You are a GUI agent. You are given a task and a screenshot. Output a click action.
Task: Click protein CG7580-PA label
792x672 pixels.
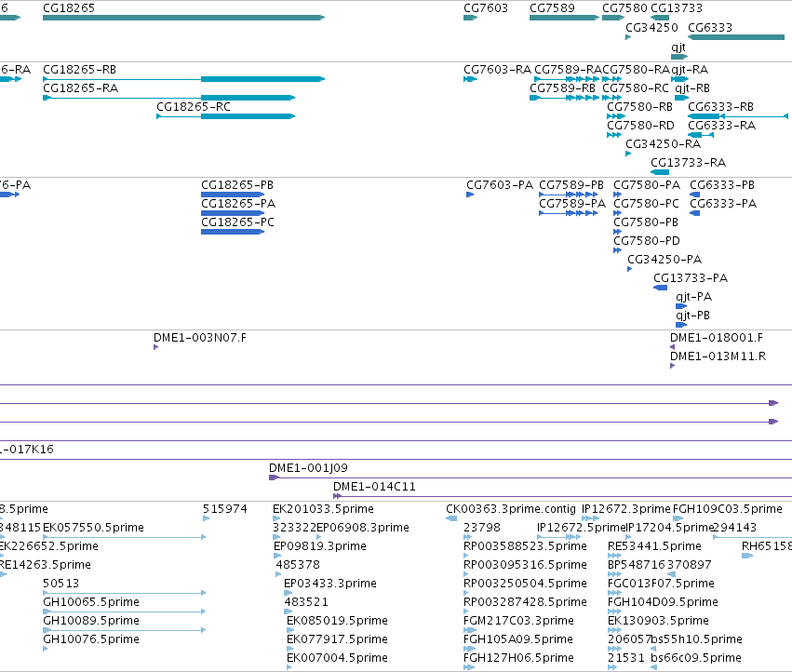(x=647, y=185)
